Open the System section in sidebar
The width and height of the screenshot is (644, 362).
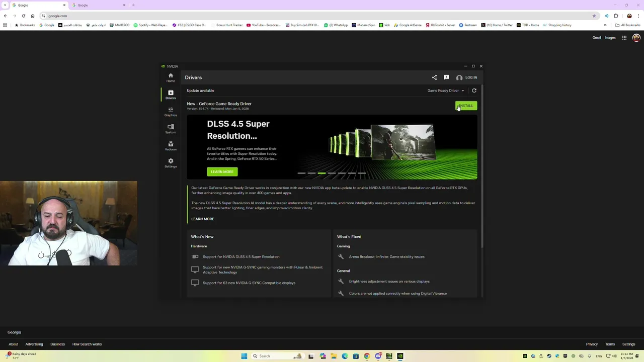pos(171,129)
